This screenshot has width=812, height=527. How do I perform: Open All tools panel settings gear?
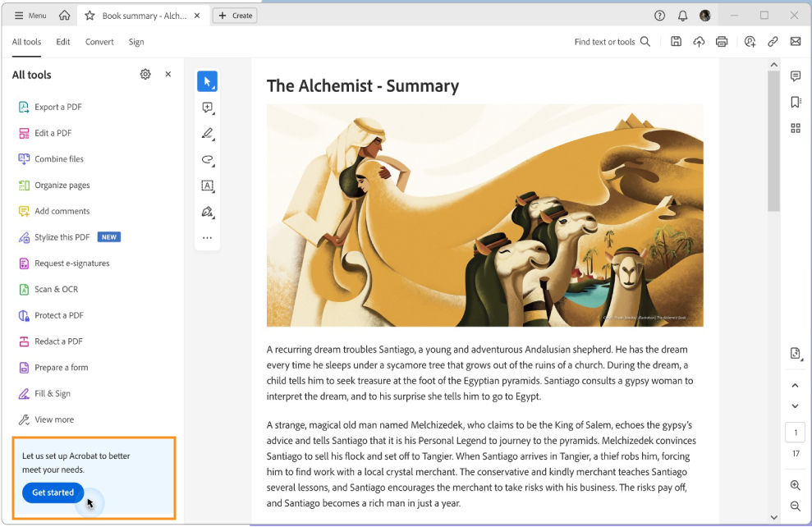pos(145,74)
